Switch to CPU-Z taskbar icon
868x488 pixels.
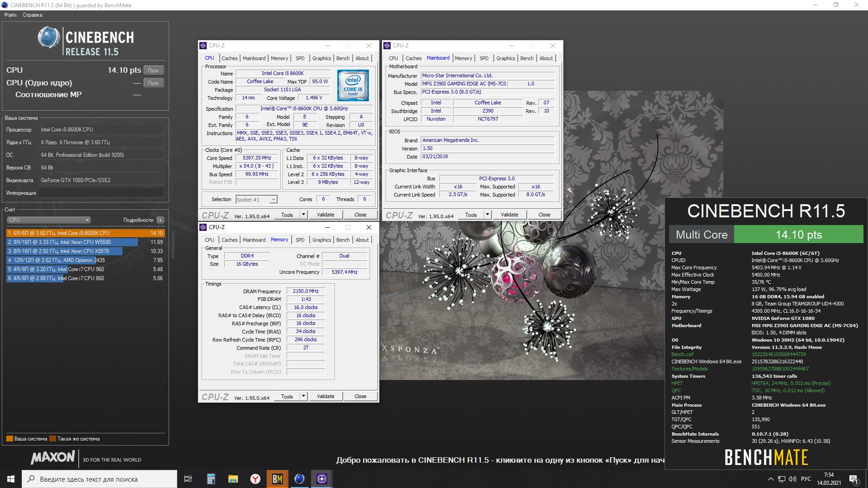click(x=321, y=479)
